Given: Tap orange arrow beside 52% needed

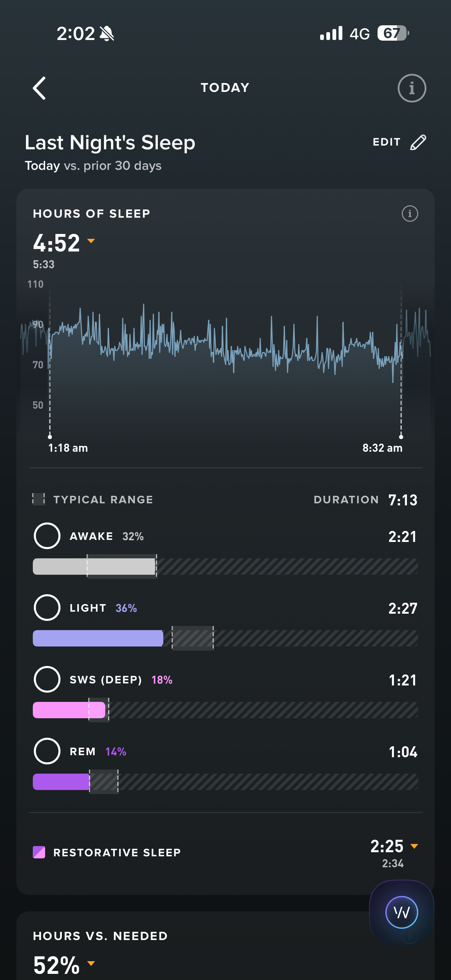Looking at the screenshot, I should 91,963.
